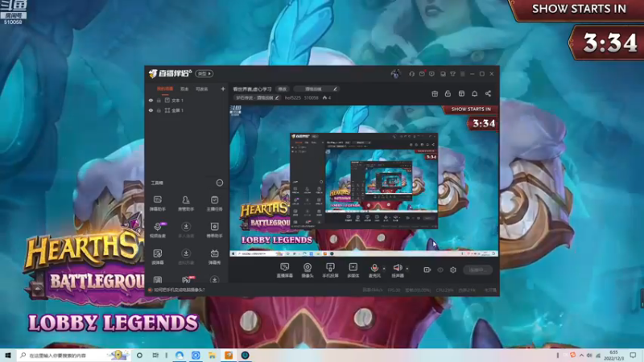This screenshot has height=362, width=644.
Task: Select the active red-underlined scene tab
Action: pos(165,89)
